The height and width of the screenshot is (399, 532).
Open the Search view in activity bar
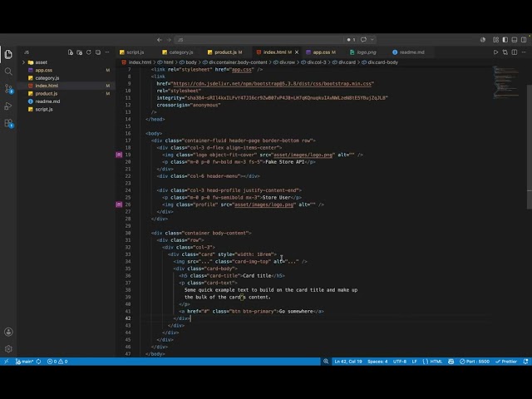pyautogui.click(x=8, y=71)
